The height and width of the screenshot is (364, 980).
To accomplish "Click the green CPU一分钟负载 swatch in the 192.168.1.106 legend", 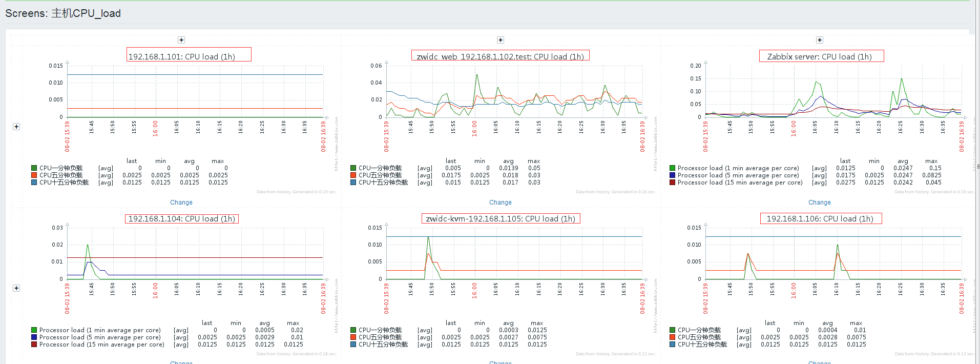I will [x=672, y=330].
